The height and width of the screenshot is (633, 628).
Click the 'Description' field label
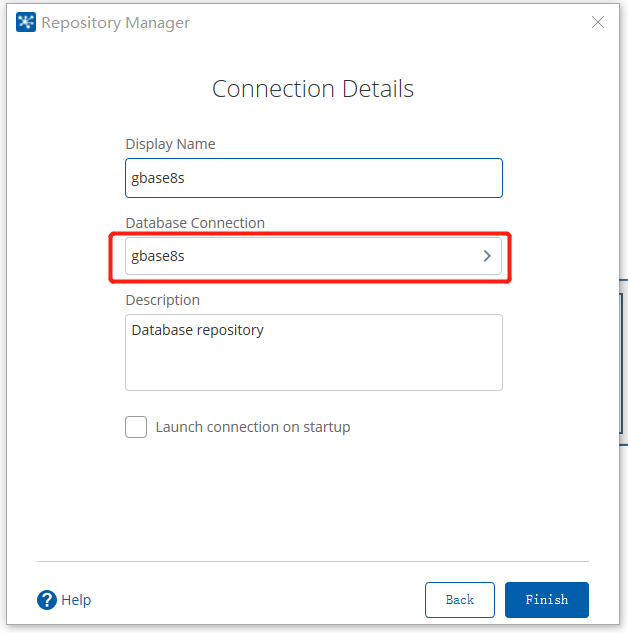click(162, 299)
